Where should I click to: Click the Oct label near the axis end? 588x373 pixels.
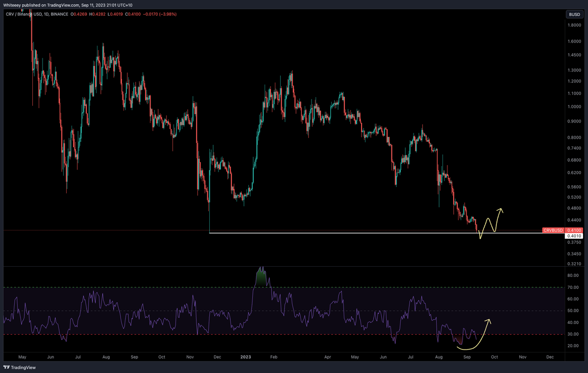coord(494,358)
